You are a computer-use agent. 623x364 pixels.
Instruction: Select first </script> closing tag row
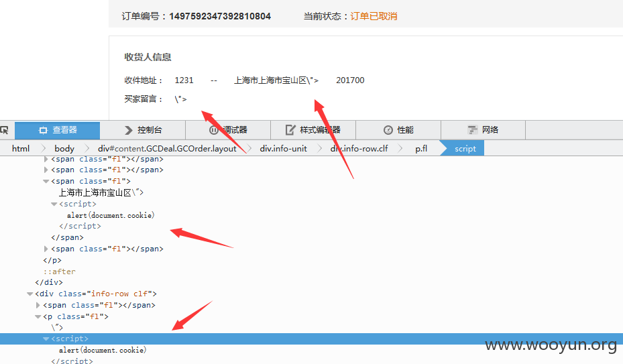(x=80, y=226)
